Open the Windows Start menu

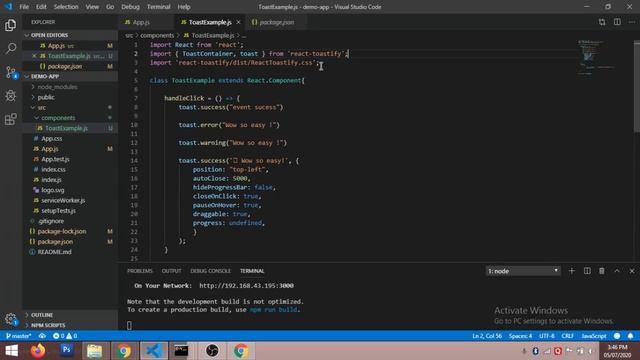[11, 351]
